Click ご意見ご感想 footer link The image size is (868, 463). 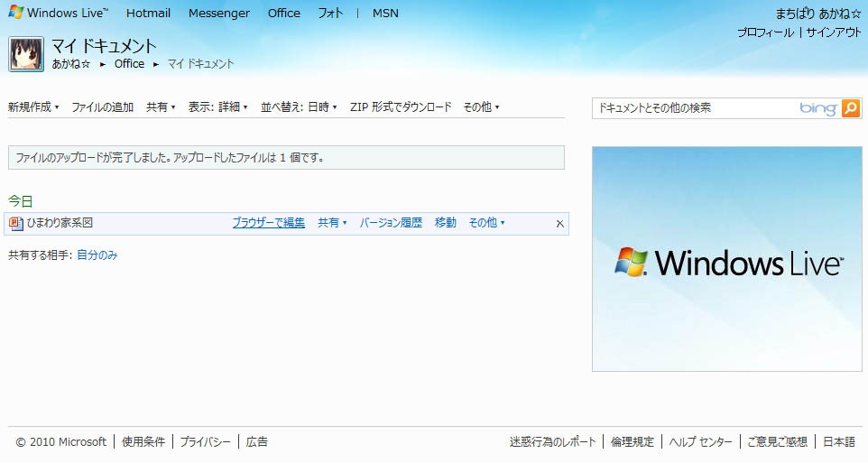pos(777,441)
